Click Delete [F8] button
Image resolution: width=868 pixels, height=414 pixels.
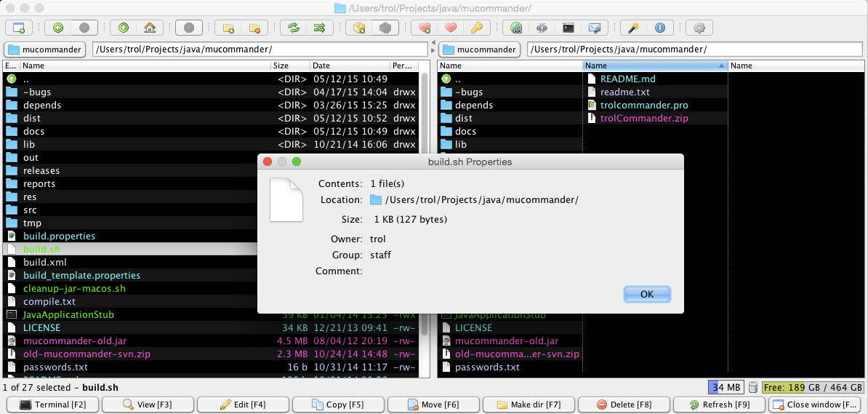pyautogui.click(x=623, y=405)
